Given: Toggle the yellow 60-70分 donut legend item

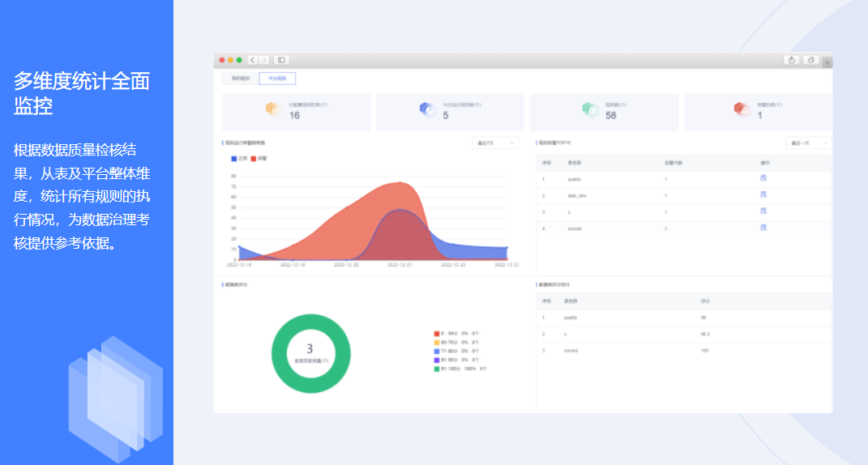Looking at the screenshot, I should point(456,343).
